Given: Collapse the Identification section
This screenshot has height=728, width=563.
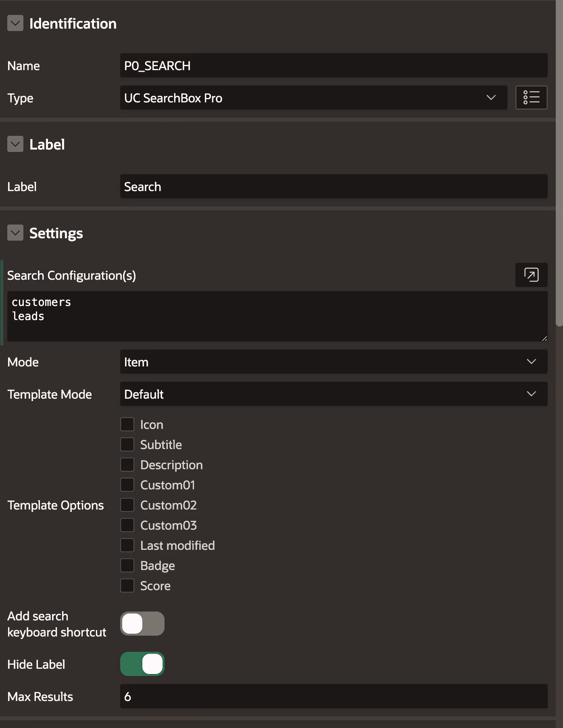Looking at the screenshot, I should pos(15,23).
